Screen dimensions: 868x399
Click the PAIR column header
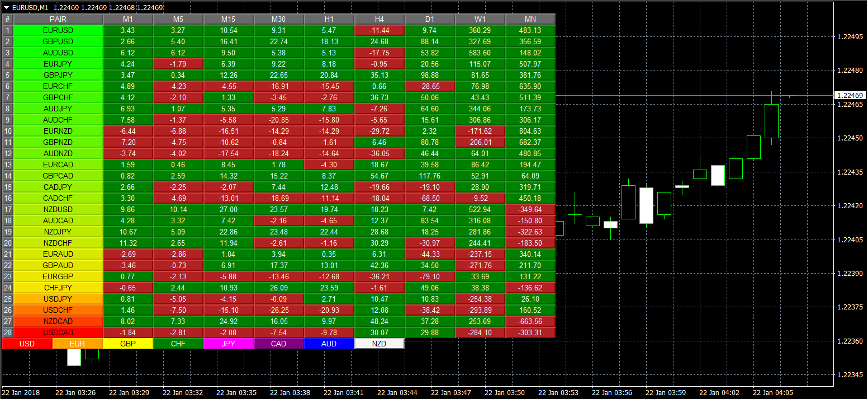pyautogui.click(x=58, y=20)
